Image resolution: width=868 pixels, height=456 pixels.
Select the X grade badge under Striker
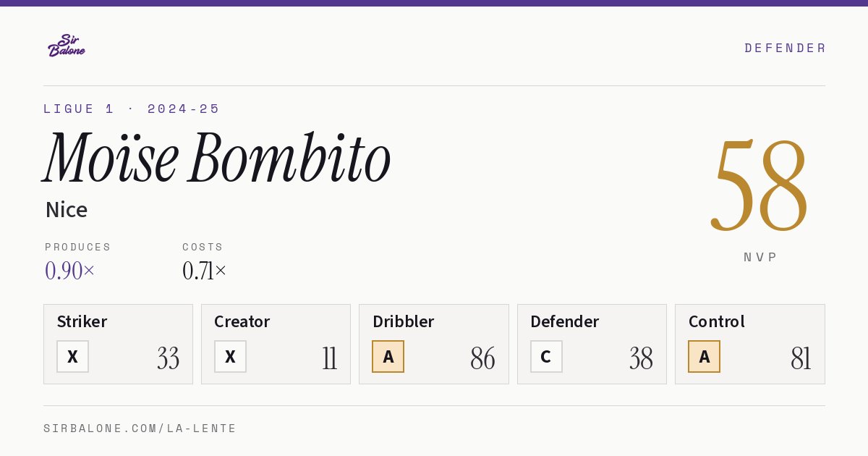click(x=72, y=356)
